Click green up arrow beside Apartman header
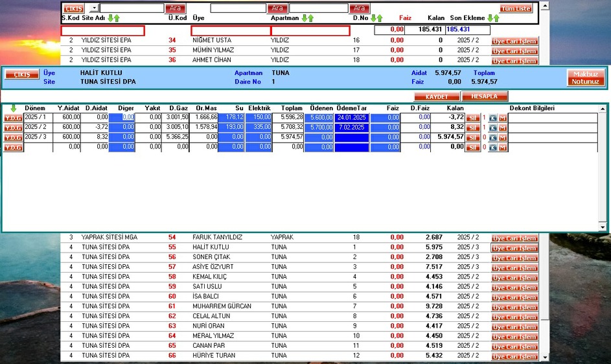This screenshot has height=364, width=611. [x=311, y=18]
